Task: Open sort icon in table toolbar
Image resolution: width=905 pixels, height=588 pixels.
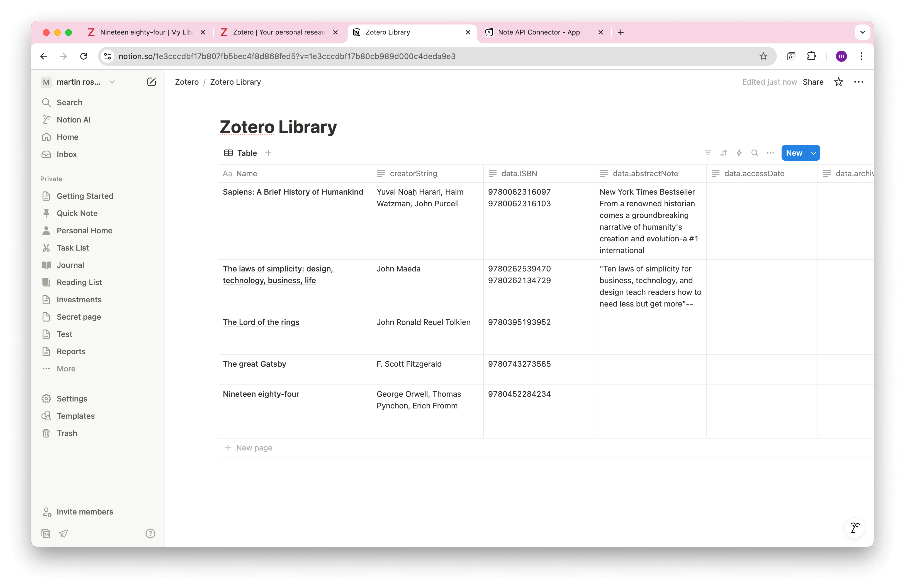Action: [723, 153]
